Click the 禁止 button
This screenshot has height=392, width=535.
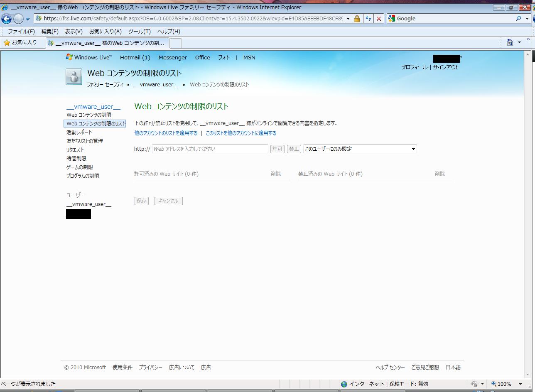pyautogui.click(x=294, y=149)
